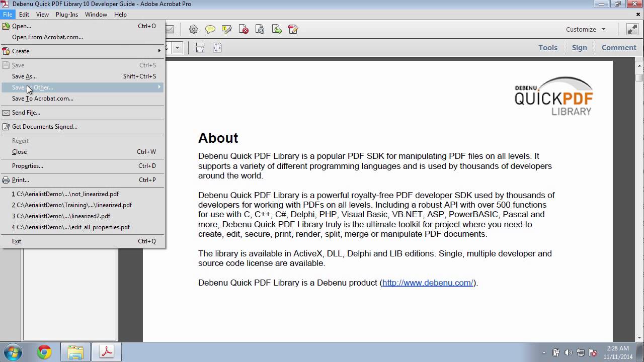Click the fit width scrolling icon
Screen dimensions: 644x362
pos(200,48)
